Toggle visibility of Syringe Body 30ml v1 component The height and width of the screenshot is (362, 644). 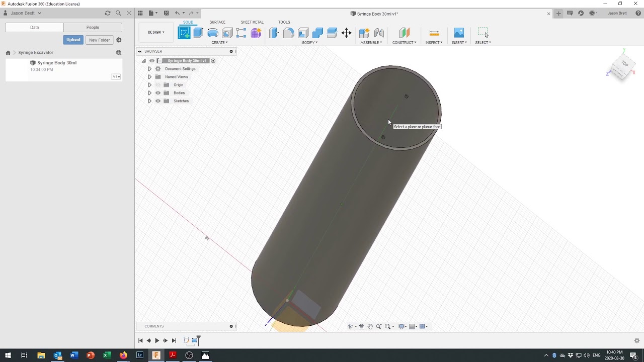(152, 61)
